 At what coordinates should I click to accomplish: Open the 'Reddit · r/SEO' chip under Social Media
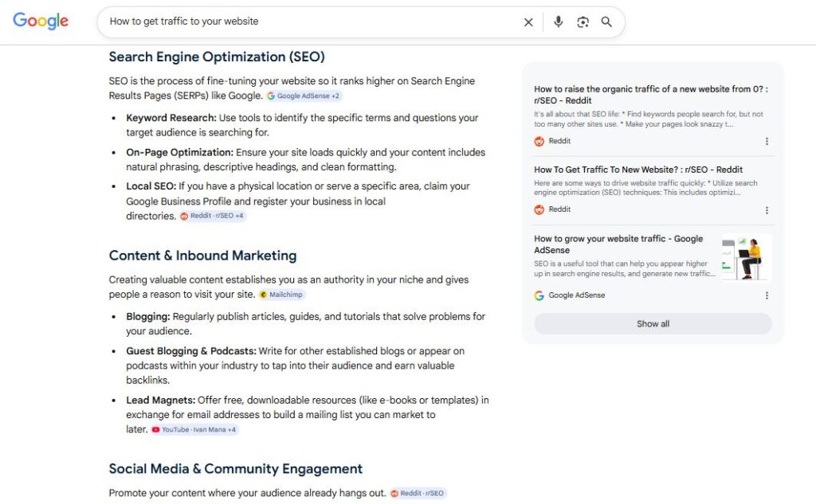(x=418, y=493)
